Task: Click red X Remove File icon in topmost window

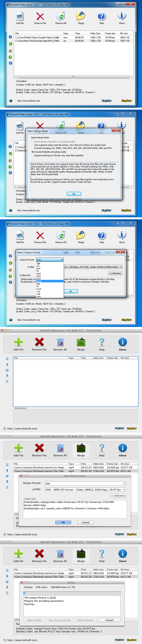Action: [x=40, y=16]
